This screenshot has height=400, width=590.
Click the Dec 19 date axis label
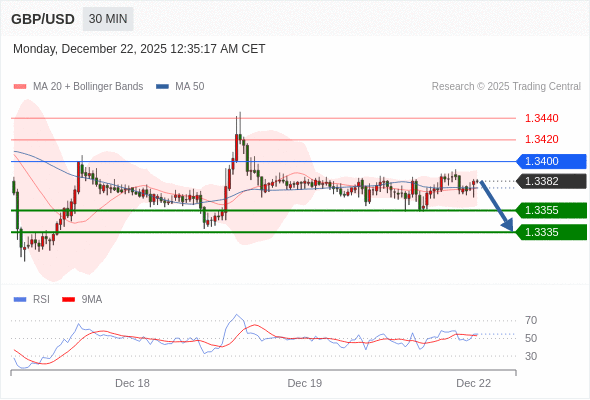[x=305, y=383]
